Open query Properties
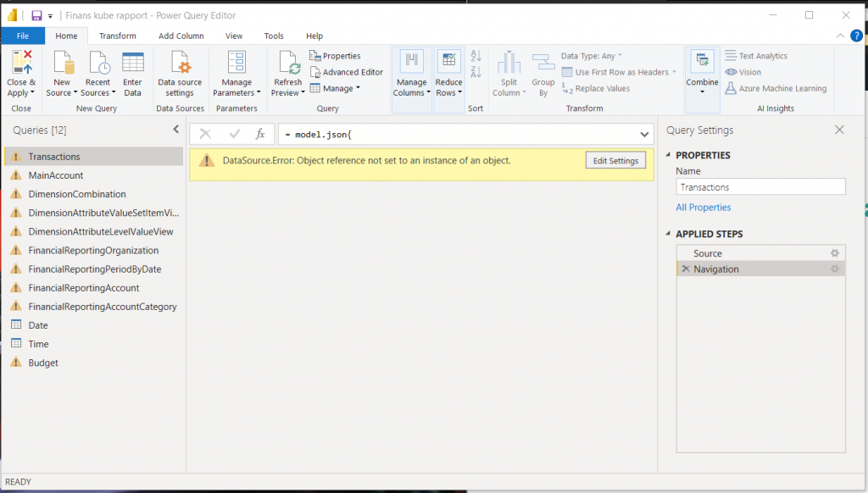Viewport: 868px width, 493px height. coord(335,56)
